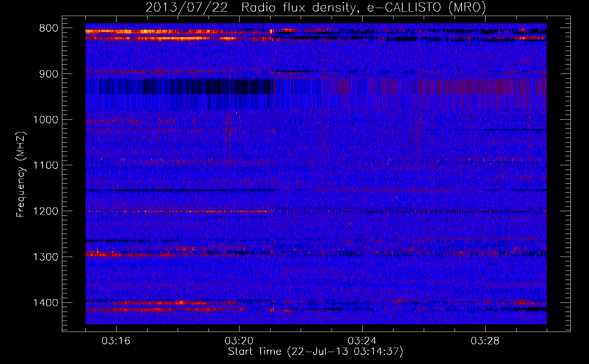Click the 1200 frequency tick label
This screenshot has width=589, height=364.
[x=46, y=211]
